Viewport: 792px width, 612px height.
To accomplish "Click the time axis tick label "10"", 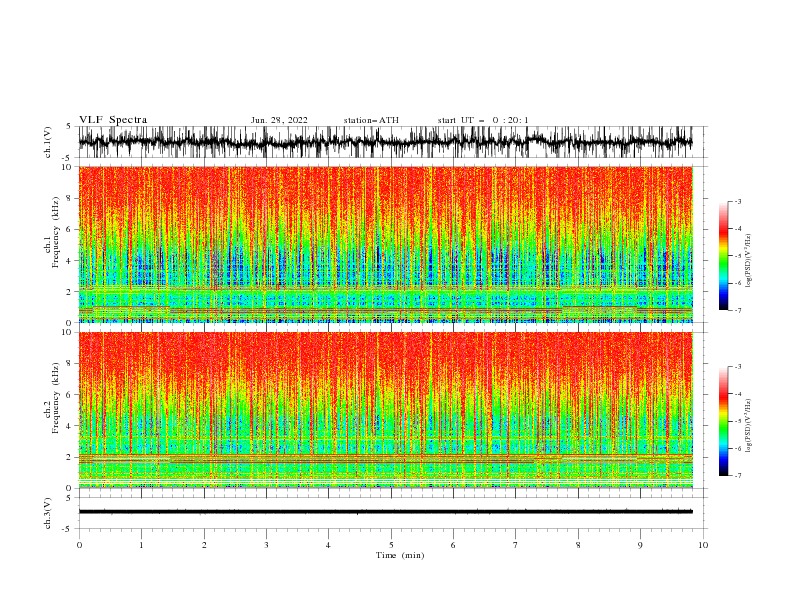I will (703, 545).
